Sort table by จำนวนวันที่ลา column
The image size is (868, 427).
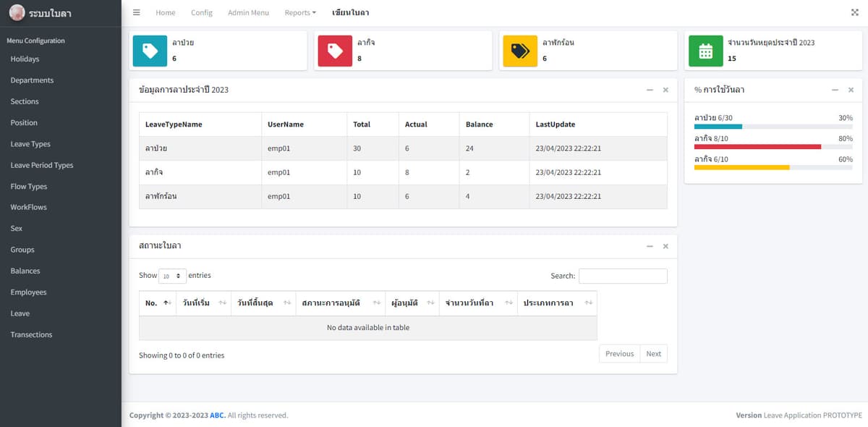point(477,303)
